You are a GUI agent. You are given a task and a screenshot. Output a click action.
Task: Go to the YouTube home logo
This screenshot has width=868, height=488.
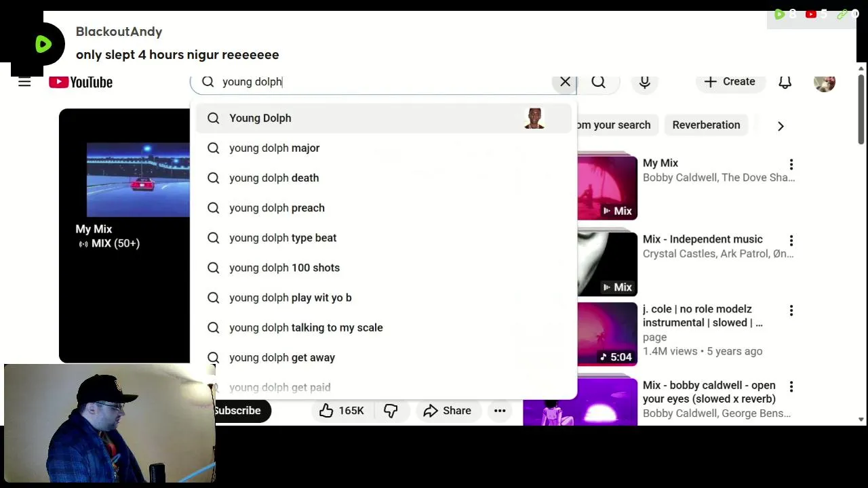(x=81, y=82)
